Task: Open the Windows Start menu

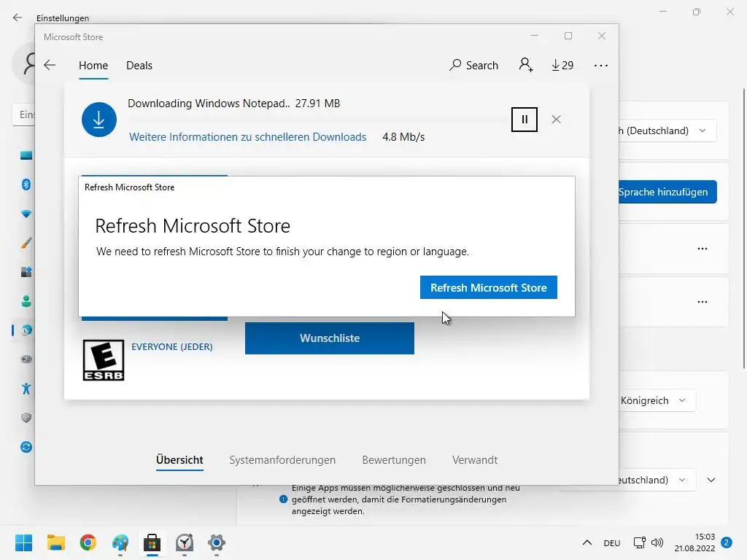Action: (23, 542)
